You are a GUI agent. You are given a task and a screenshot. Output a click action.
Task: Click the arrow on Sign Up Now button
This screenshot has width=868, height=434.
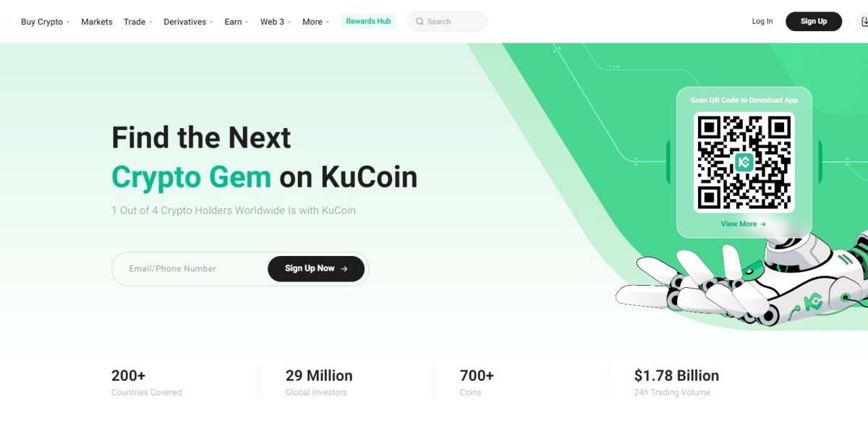click(344, 269)
